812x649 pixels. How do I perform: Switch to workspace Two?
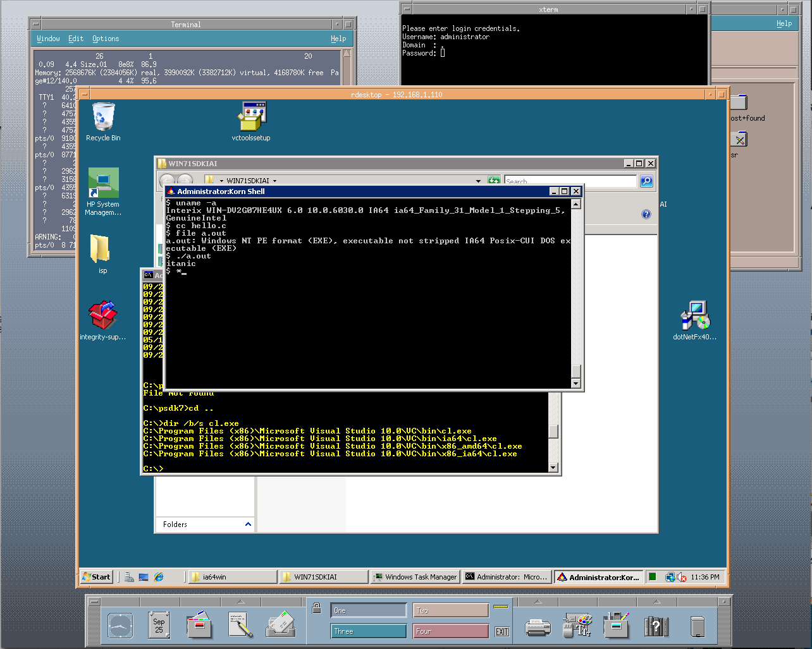coord(450,610)
